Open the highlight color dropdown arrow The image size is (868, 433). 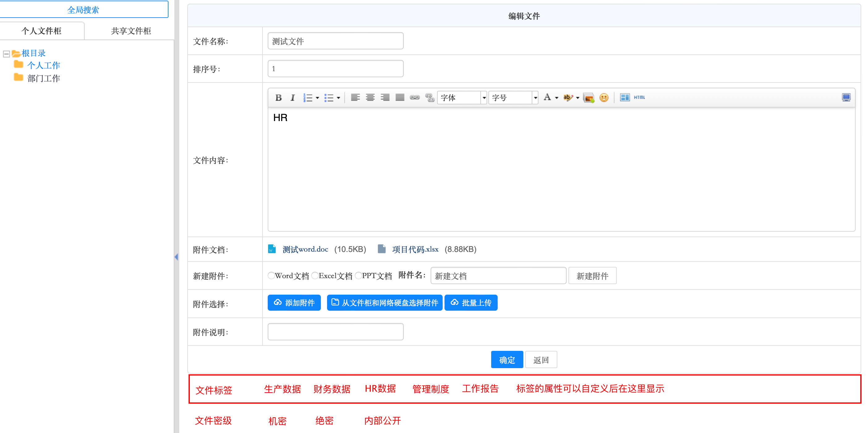[x=578, y=98]
